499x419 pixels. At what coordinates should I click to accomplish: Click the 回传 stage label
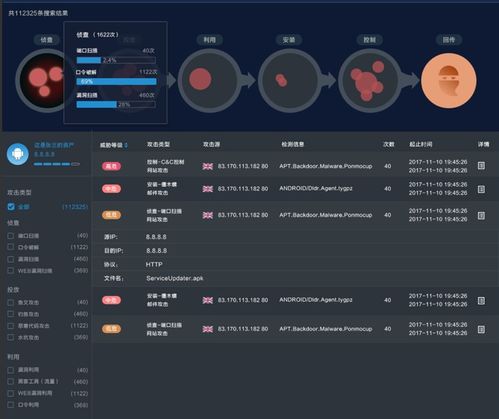(449, 40)
